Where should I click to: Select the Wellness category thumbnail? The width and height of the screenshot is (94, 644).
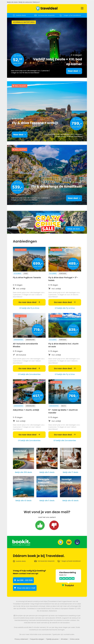(x=71, y=458)
